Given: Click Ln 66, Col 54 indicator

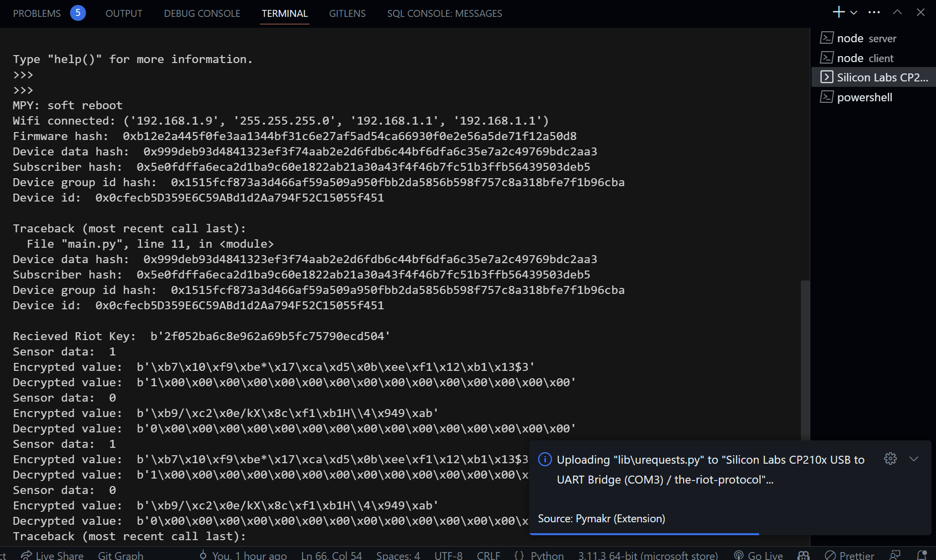Looking at the screenshot, I should pos(331,555).
